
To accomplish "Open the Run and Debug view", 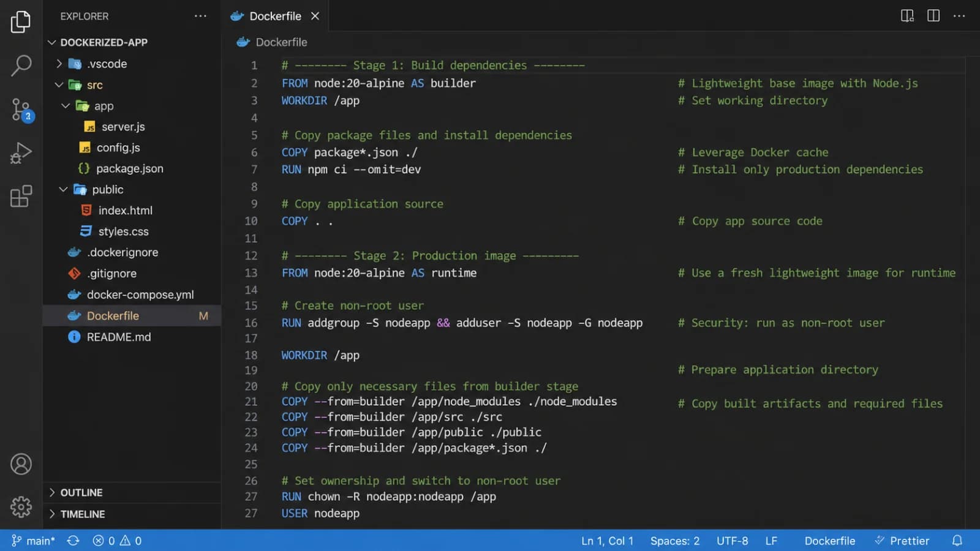I will click(x=21, y=153).
